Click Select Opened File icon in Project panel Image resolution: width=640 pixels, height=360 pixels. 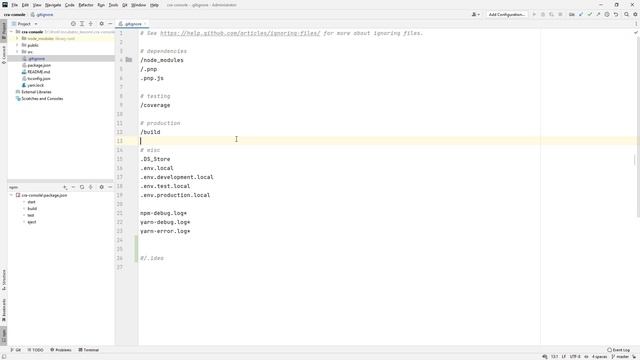point(73,24)
